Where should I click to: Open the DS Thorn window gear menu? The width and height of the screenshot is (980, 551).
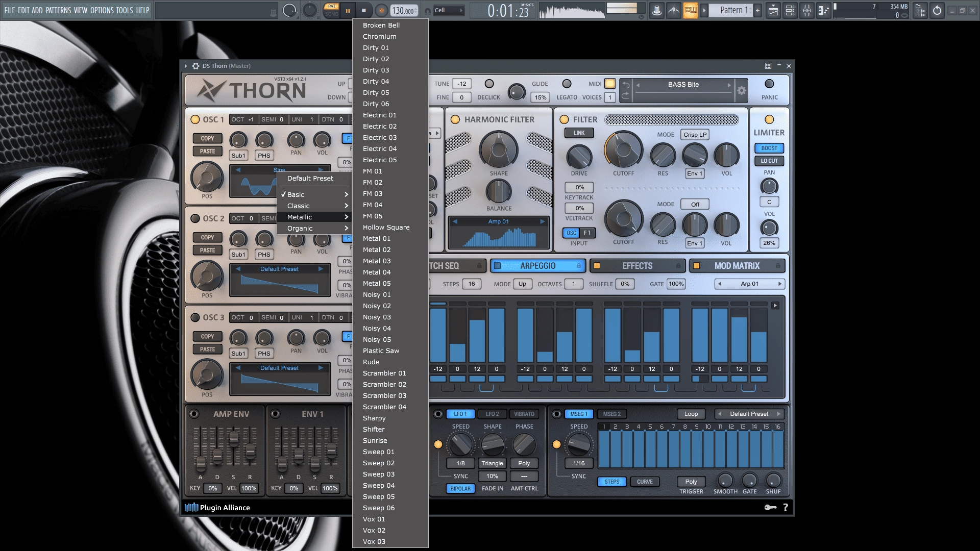pos(195,66)
